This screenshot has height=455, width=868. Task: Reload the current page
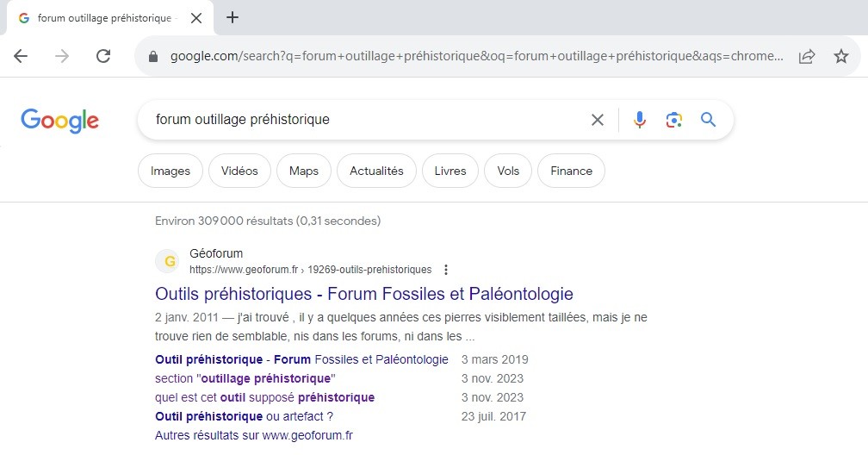[103, 56]
